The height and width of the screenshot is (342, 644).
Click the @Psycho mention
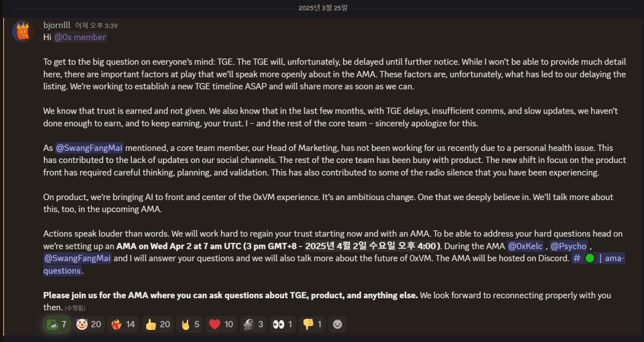click(569, 246)
